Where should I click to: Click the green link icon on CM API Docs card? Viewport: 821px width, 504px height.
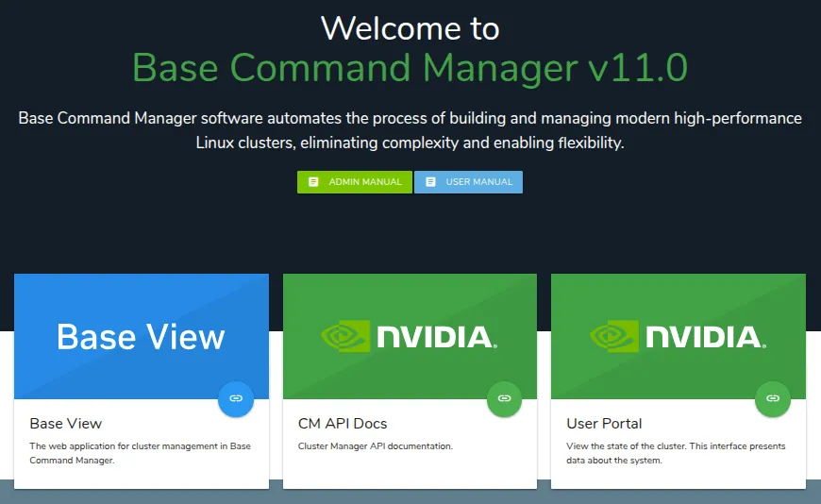(504, 398)
